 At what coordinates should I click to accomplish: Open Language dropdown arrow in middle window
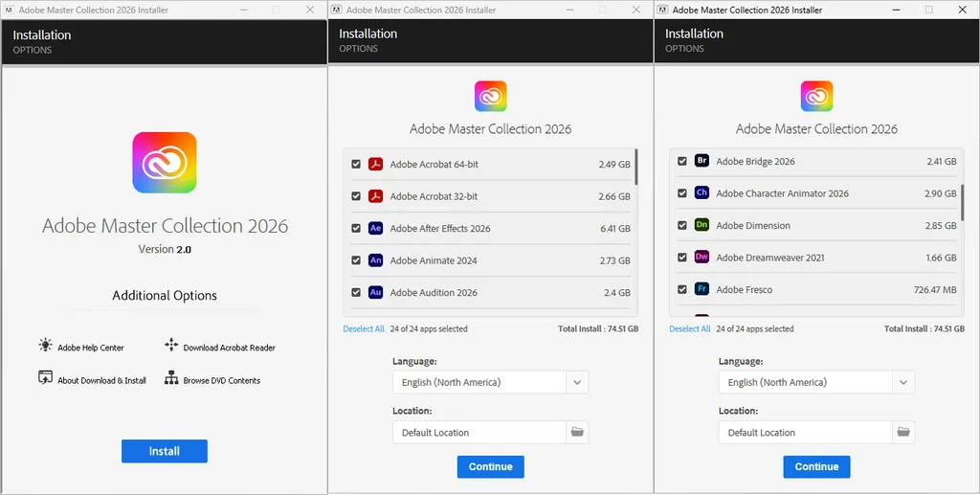click(577, 382)
